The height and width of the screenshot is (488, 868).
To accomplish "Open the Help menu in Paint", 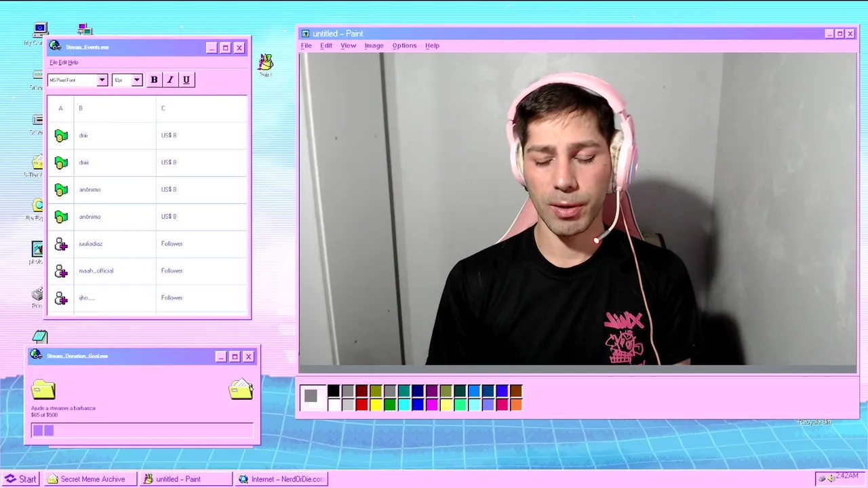I will point(432,45).
